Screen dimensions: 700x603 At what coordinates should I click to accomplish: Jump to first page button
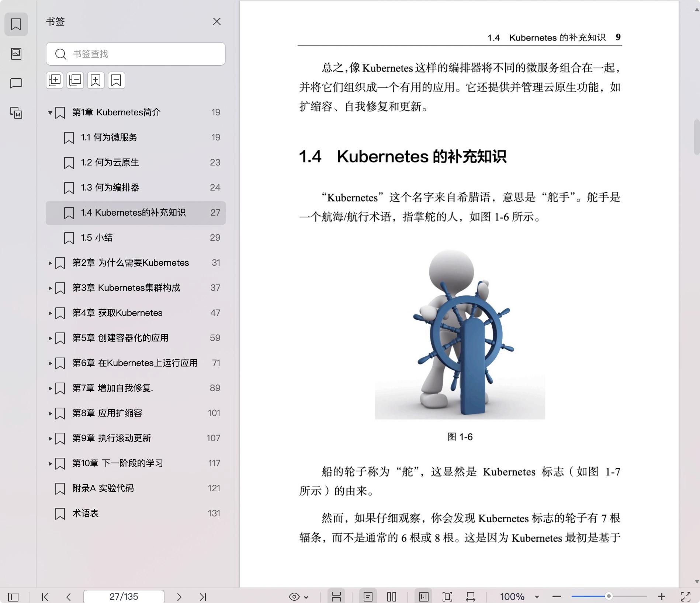45,597
